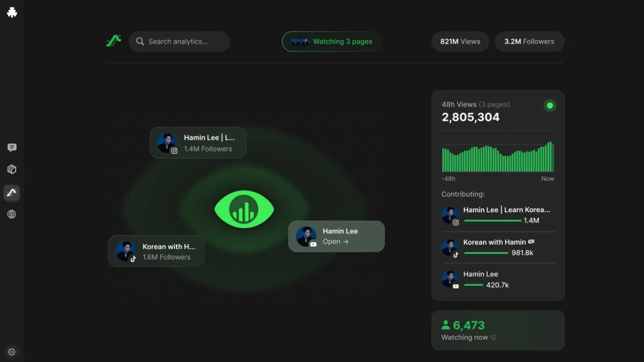644x362 pixels.
Task: Click the TikTok badge on Korean with Hamin's avatar
Action: point(133,260)
